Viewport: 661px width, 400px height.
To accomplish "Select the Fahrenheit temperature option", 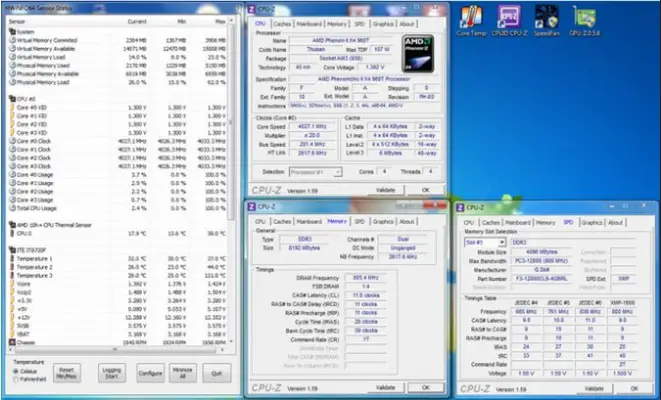I will 16,379.
